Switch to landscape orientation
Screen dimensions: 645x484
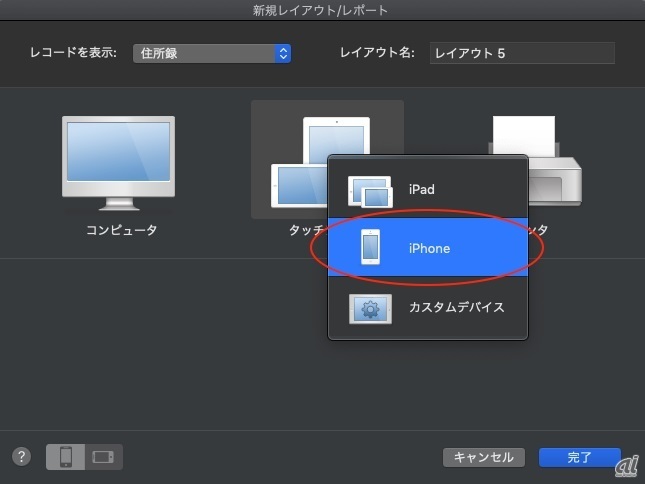pos(103,457)
